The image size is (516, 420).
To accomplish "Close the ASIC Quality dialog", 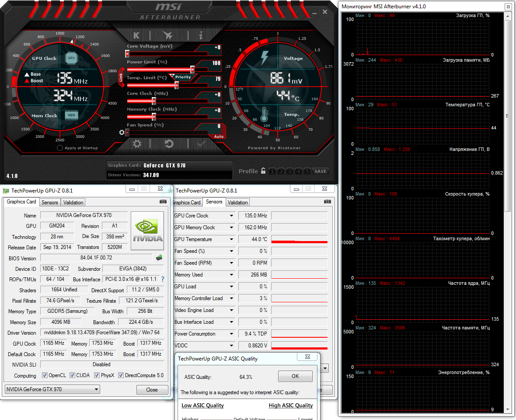I will pyautogui.click(x=307, y=357).
